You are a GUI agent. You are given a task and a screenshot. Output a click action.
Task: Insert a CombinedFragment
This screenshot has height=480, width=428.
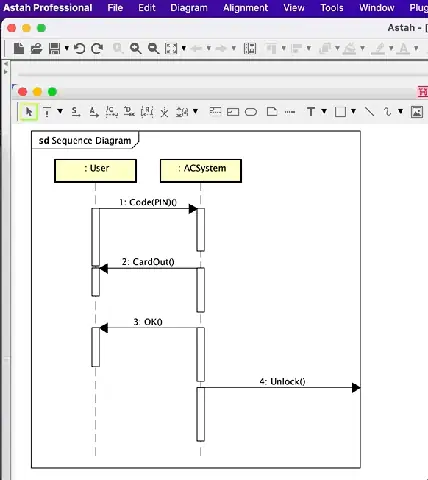[215, 111]
